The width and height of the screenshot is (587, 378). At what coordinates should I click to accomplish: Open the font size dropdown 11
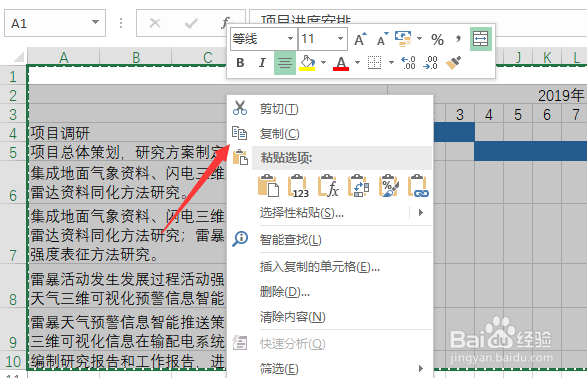[x=340, y=39]
